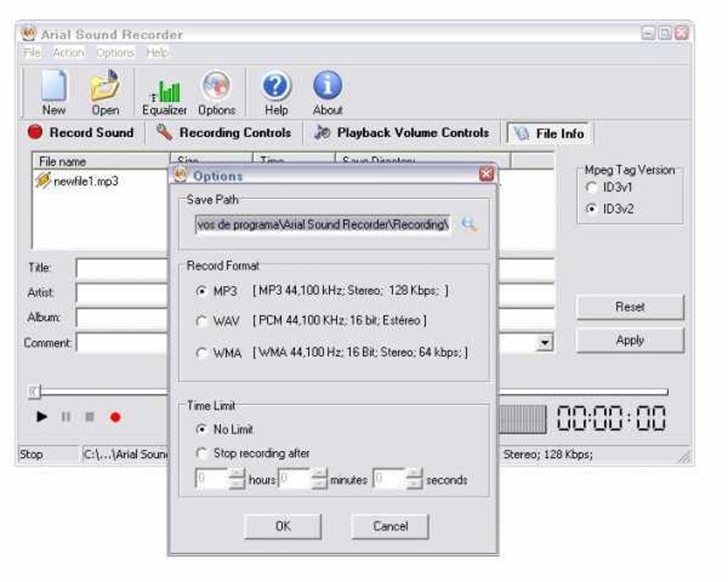The image size is (728, 582).
Task: Open the File menu
Action: coord(32,53)
